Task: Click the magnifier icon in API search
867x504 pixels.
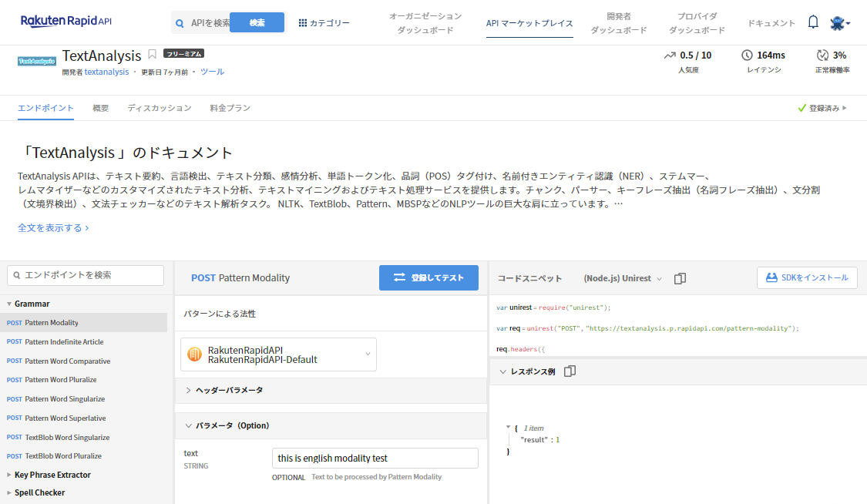Action: [x=180, y=23]
